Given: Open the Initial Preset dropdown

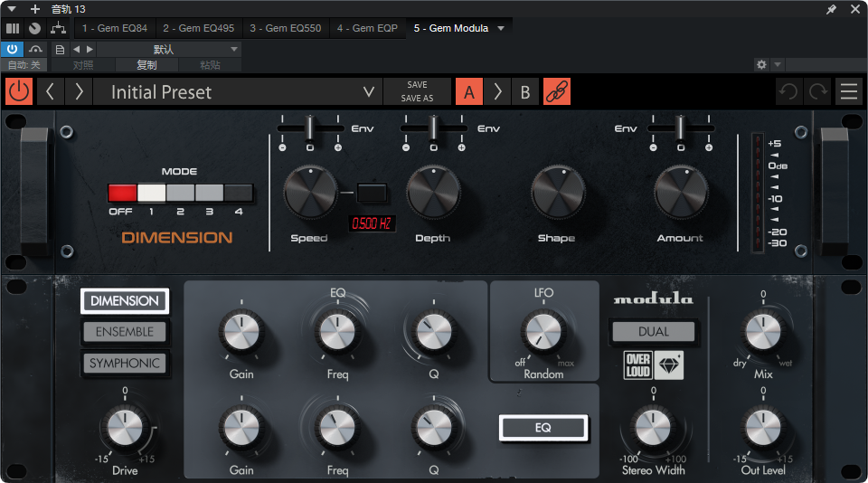Looking at the screenshot, I should coord(238,91).
